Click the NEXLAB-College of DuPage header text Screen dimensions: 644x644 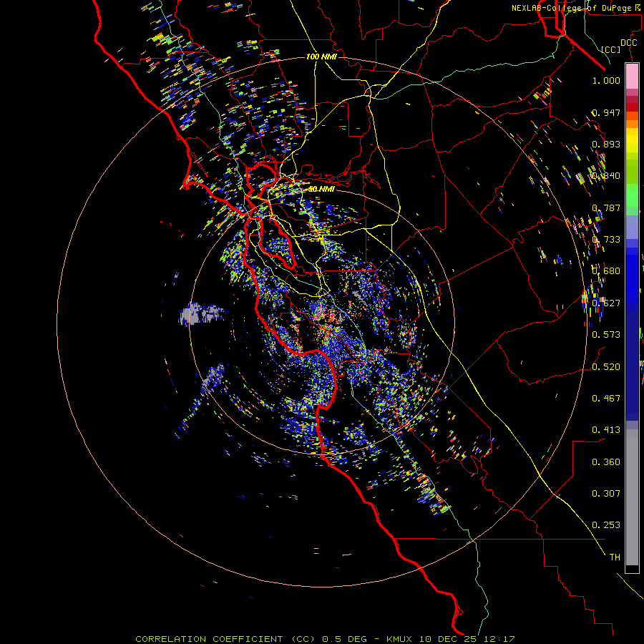[575, 8]
